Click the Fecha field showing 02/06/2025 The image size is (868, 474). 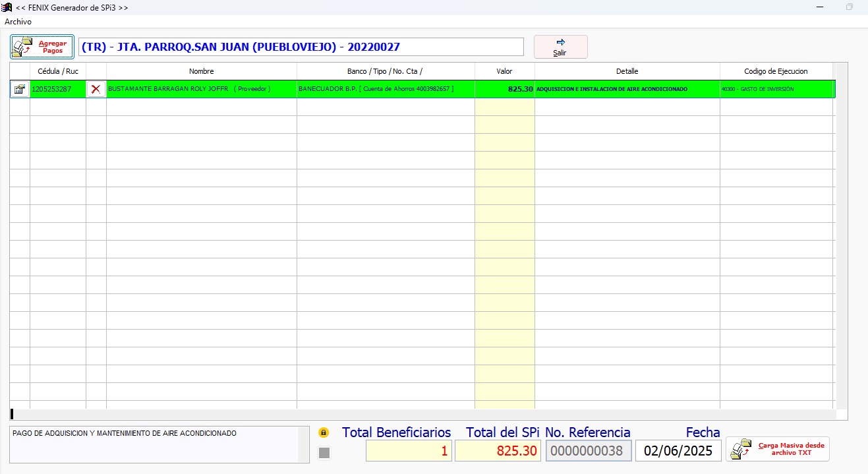pos(678,451)
